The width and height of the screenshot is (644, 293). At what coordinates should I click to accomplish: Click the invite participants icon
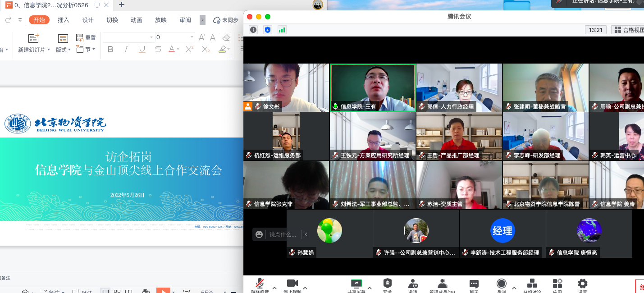(x=413, y=284)
